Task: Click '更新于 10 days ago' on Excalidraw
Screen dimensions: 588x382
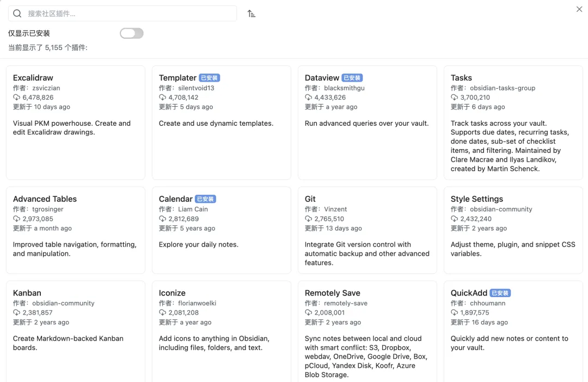Action: pyautogui.click(x=41, y=107)
